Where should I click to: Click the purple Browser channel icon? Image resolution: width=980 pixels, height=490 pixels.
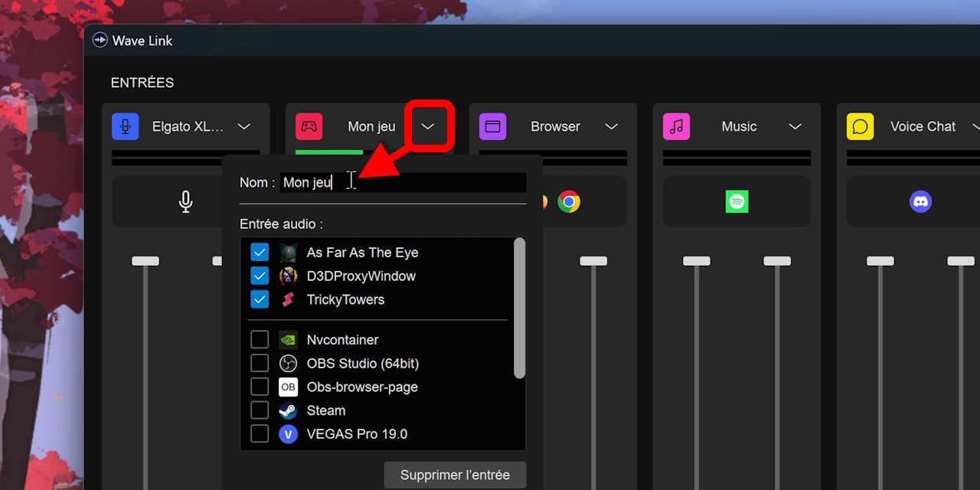click(x=492, y=126)
